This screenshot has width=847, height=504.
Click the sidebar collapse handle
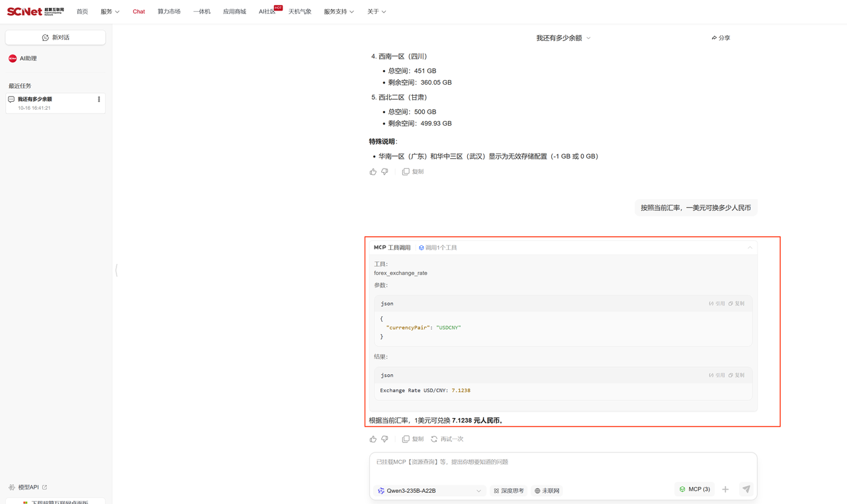point(116,270)
